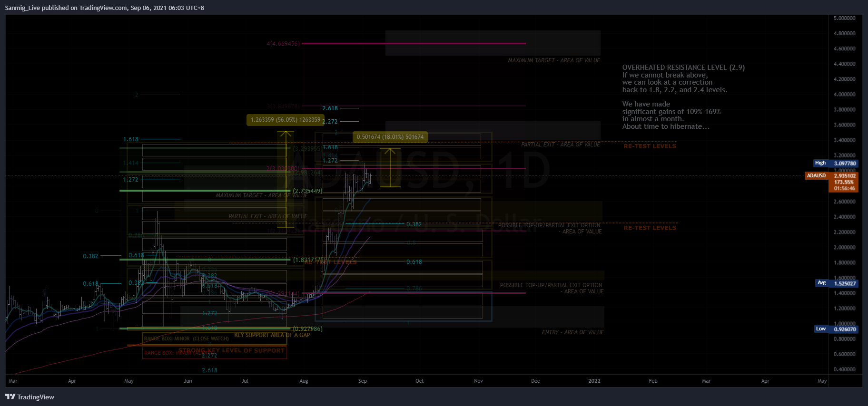Select the High 3.097780 price label
868x406 pixels.
coord(836,163)
